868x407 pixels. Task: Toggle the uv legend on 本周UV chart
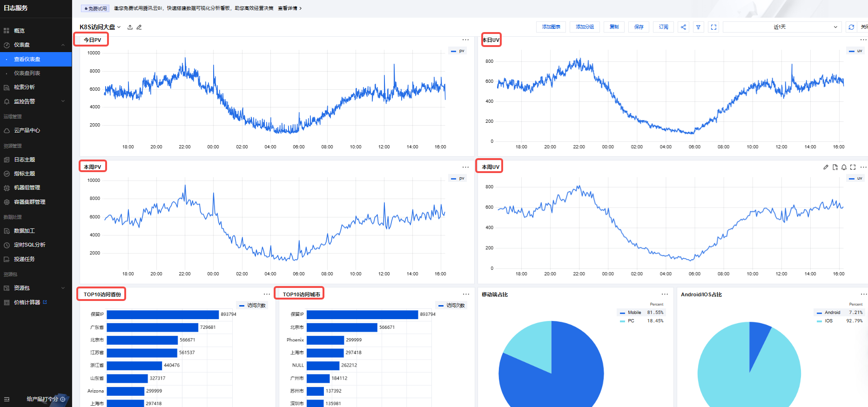click(856, 178)
